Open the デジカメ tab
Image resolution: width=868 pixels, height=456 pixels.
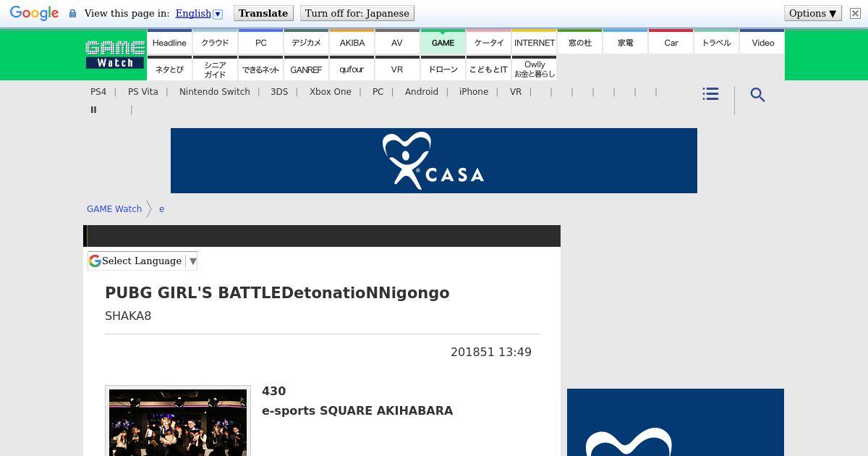pos(306,43)
